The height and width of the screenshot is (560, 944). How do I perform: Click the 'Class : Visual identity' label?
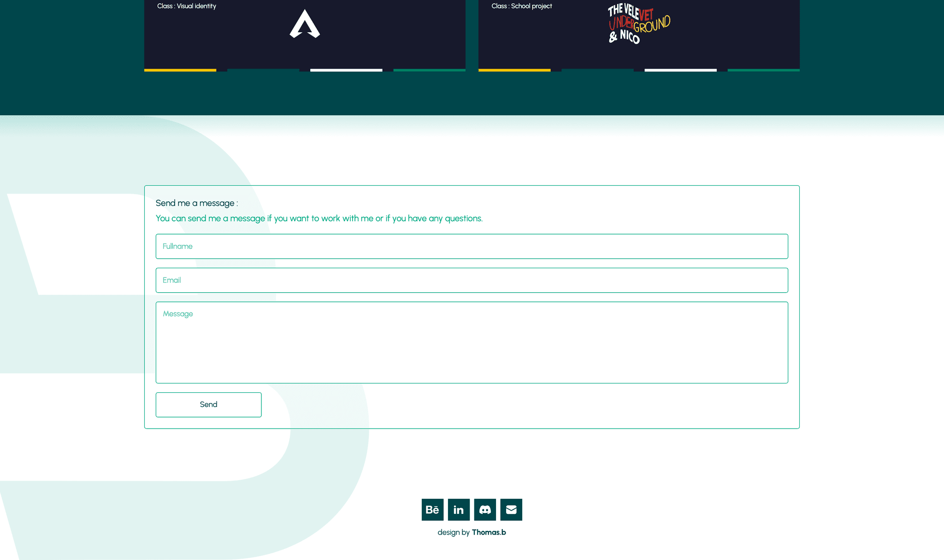click(x=187, y=6)
